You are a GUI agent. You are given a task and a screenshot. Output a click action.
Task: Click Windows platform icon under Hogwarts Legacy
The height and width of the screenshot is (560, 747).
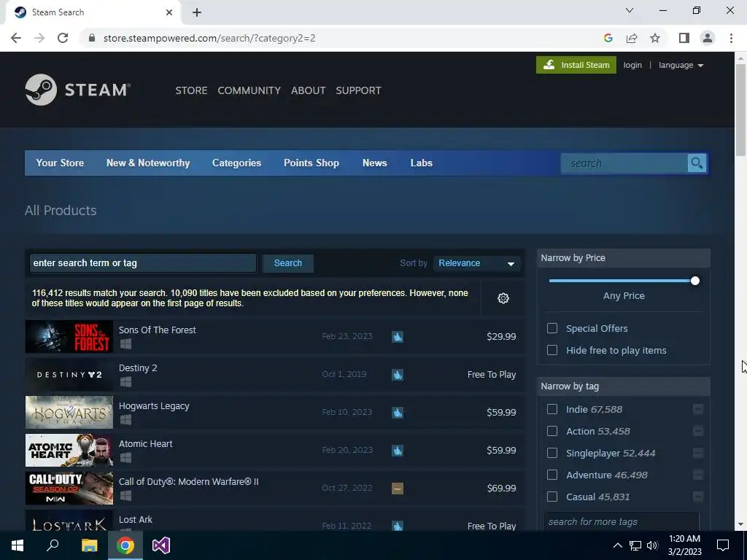click(125, 419)
